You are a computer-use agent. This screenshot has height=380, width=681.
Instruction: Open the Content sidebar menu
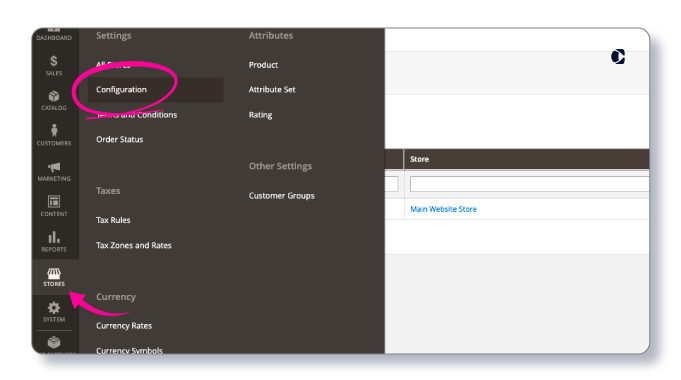pos(54,206)
